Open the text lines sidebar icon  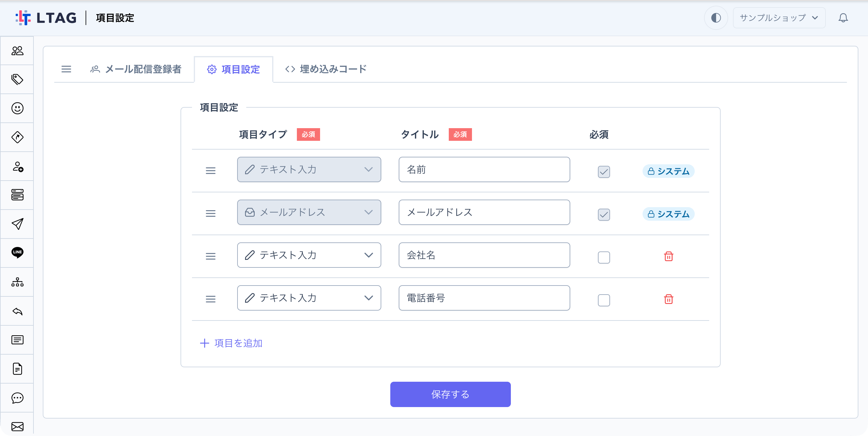tap(17, 340)
